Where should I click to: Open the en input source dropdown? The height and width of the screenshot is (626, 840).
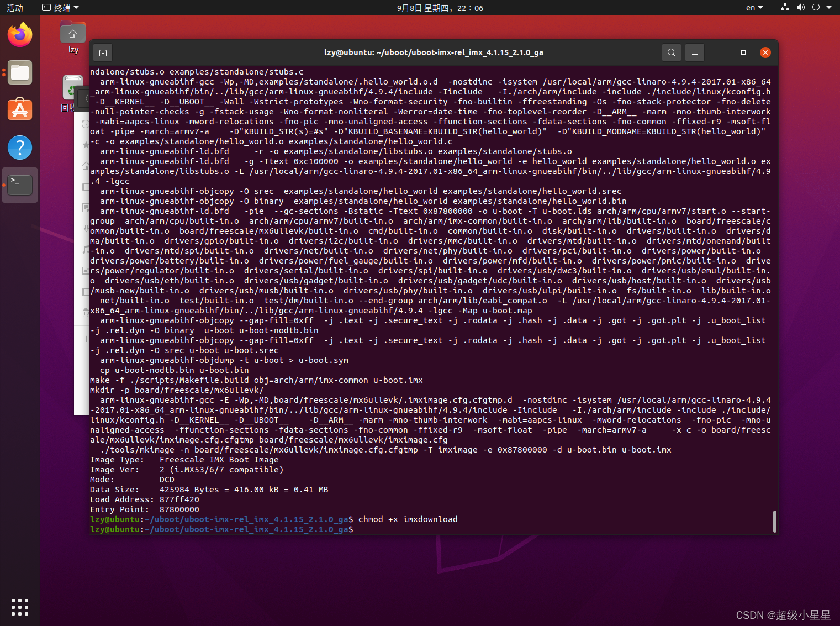pos(754,8)
